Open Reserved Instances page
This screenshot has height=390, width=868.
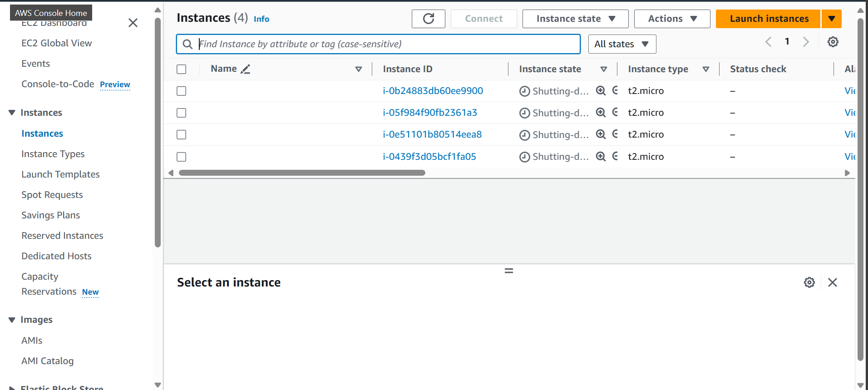click(62, 236)
